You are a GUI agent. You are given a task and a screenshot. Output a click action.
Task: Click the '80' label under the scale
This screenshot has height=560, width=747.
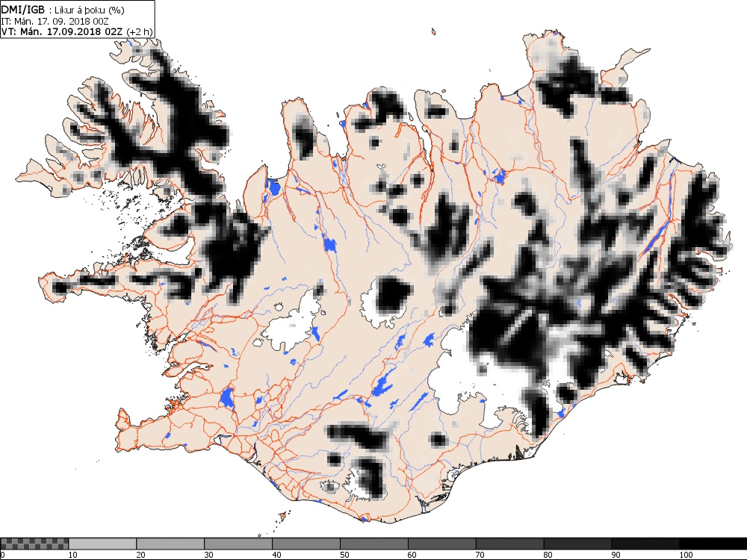pos(548,555)
